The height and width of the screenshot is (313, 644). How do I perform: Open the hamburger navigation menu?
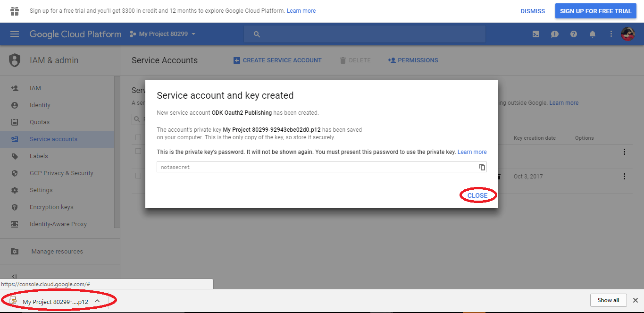coord(15,34)
